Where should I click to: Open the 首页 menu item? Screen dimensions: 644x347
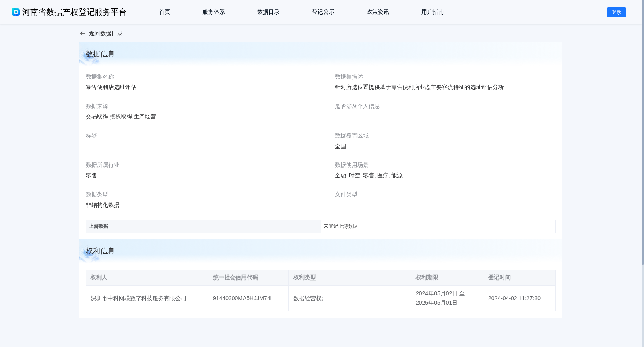(x=165, y=12)
